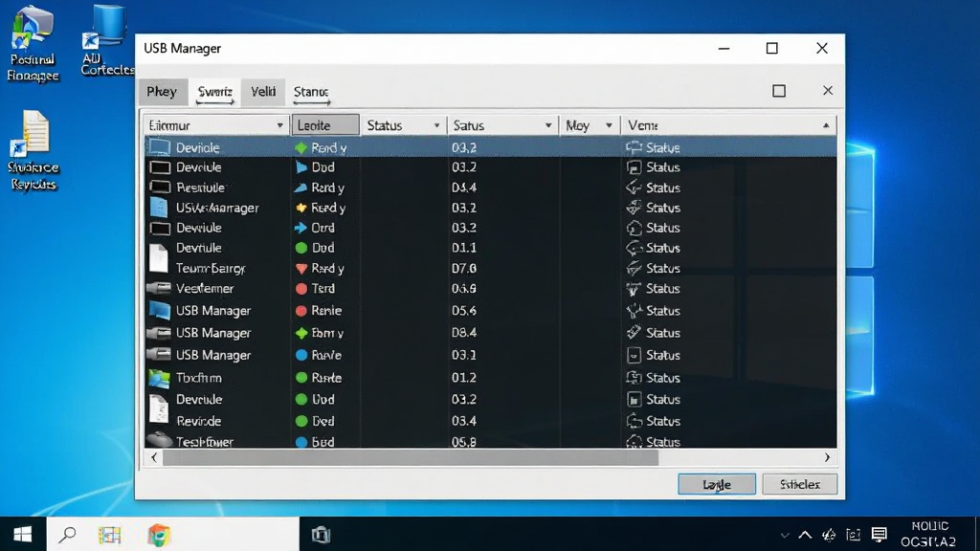Image resolution: width=980 pixels, height=551 pixels.
Task: Click the right-hand Status icon in the highlighted row
Action: pyautogui.click(x=634, y=147)
